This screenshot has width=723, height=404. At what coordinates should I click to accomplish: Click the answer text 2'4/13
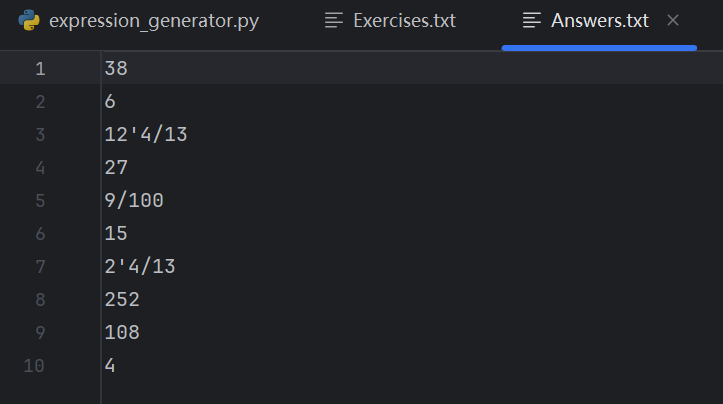139,266
